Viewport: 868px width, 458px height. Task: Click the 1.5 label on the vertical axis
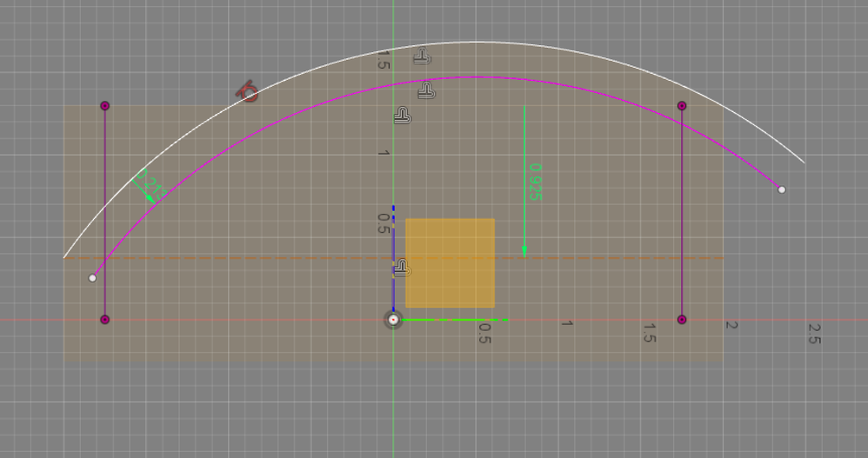(x=383, y=60)
